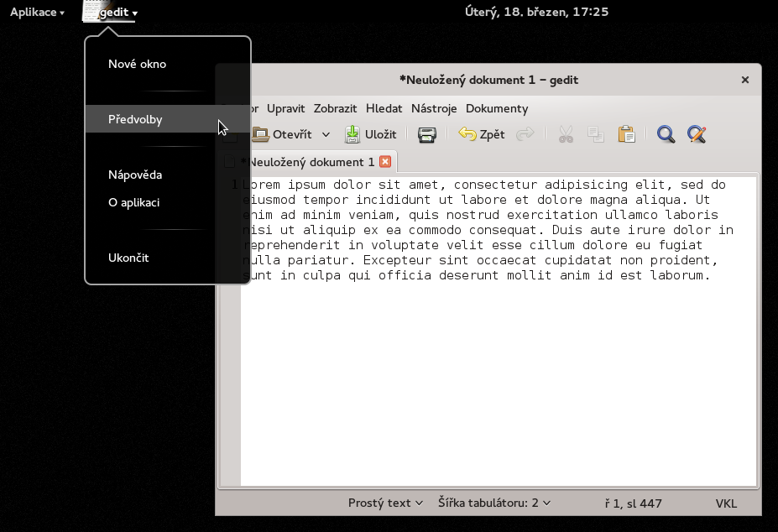778x532 pixels.
Task: Click the scissors cut icon
Action: click(x=566, y=134)
